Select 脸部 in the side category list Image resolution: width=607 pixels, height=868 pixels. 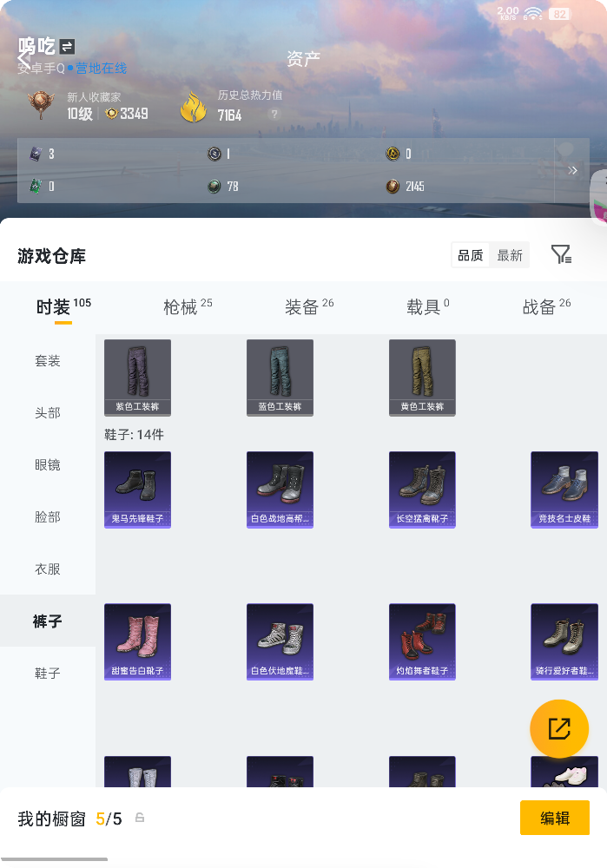[48, 517]
